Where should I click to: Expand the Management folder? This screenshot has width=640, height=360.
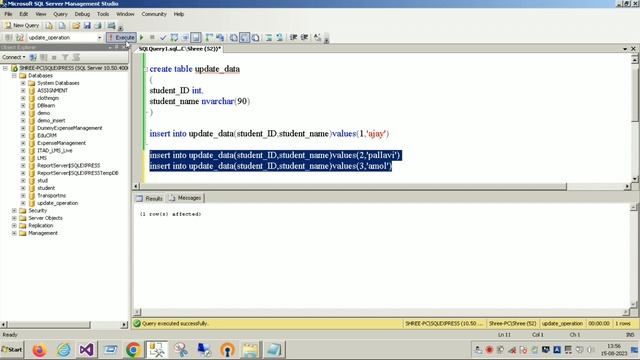point(14,233)
